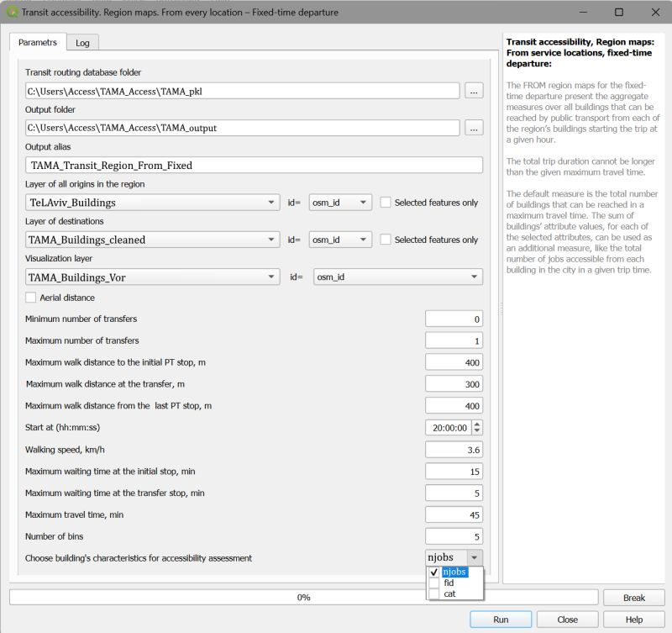672x633 pixels.
Task: Click the Run button
Action: click(501, 620)
